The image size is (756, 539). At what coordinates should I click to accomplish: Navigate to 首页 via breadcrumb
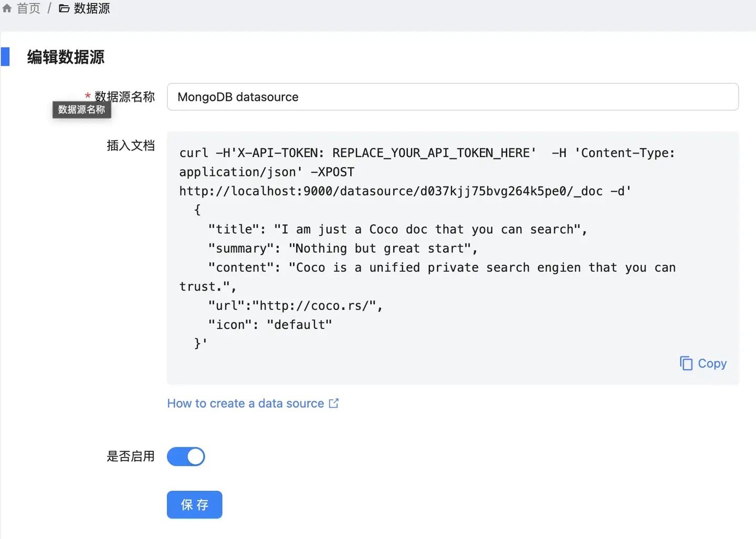pyautogui.click(x=29, y=8)
